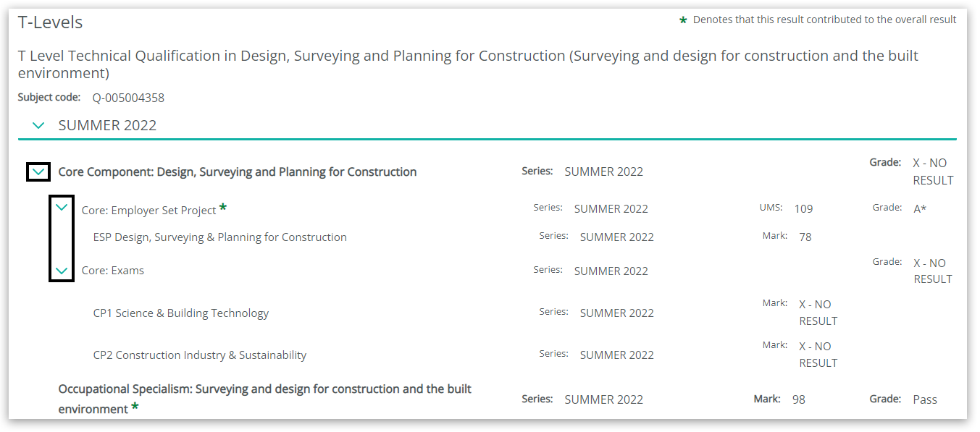
Task: Collapse the Core: Employer Set Project chevron
Action: tap(62, 208)
